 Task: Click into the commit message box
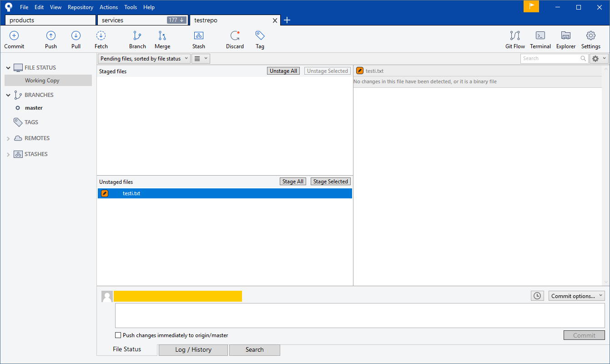(x=360, y=315)
